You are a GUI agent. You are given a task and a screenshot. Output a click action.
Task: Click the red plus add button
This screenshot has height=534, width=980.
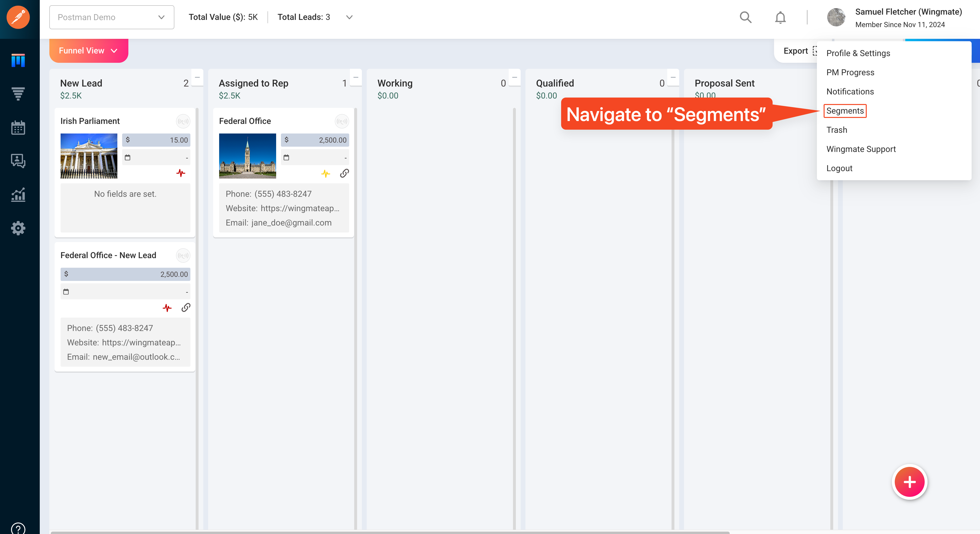pos(909,482)
